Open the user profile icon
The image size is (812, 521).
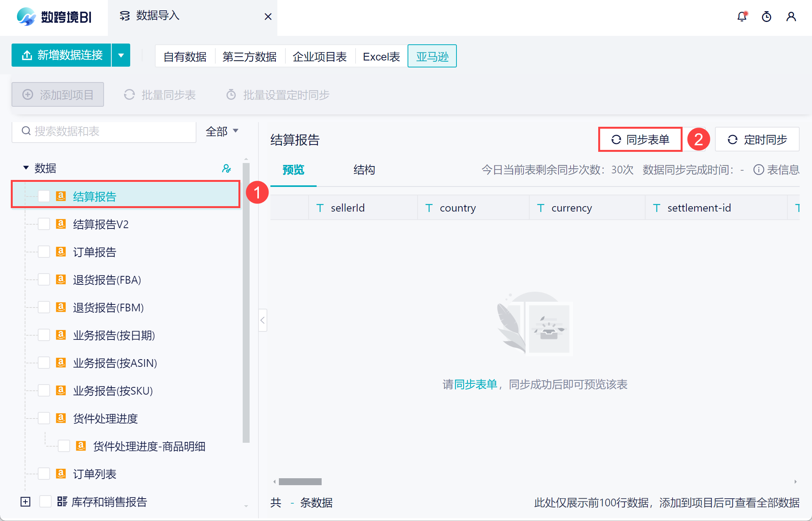coord(791,17)
